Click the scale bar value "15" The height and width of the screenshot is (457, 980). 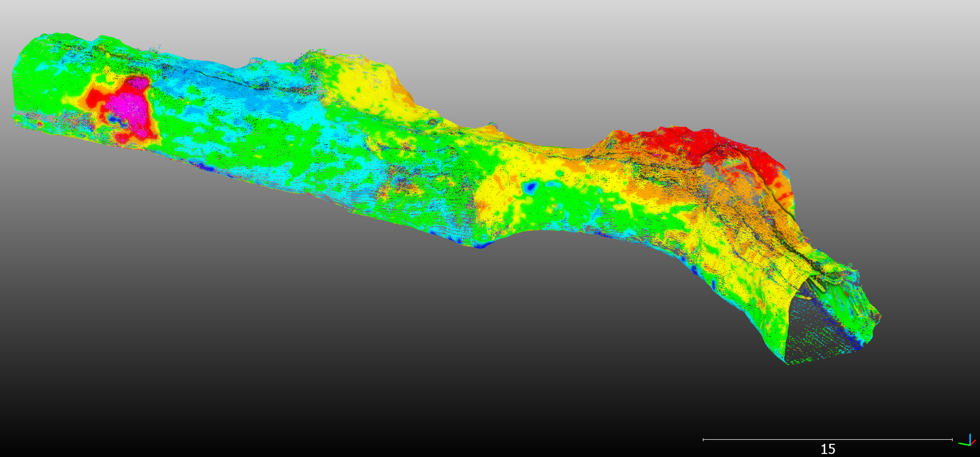coord(828,449)
